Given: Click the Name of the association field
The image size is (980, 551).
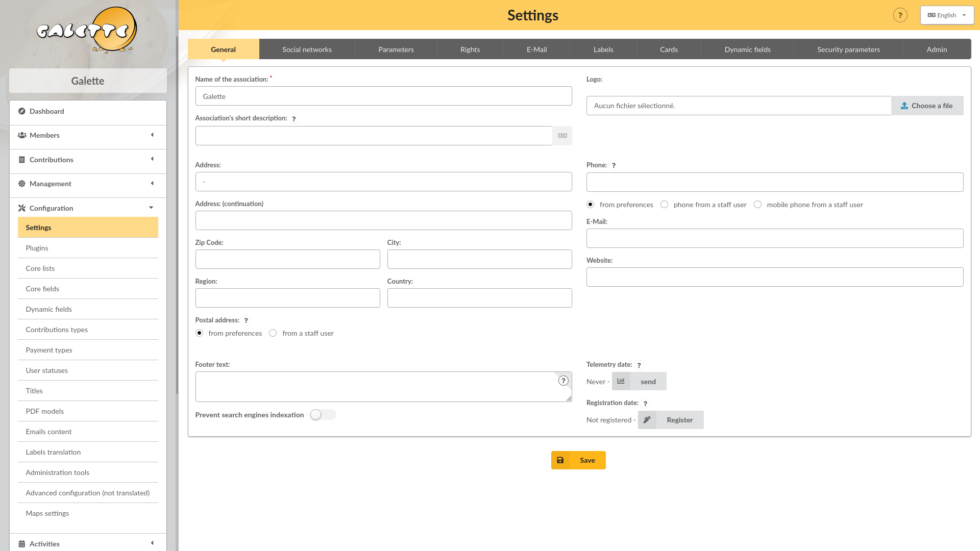Looking at the screenshot, I should point(383,96).
